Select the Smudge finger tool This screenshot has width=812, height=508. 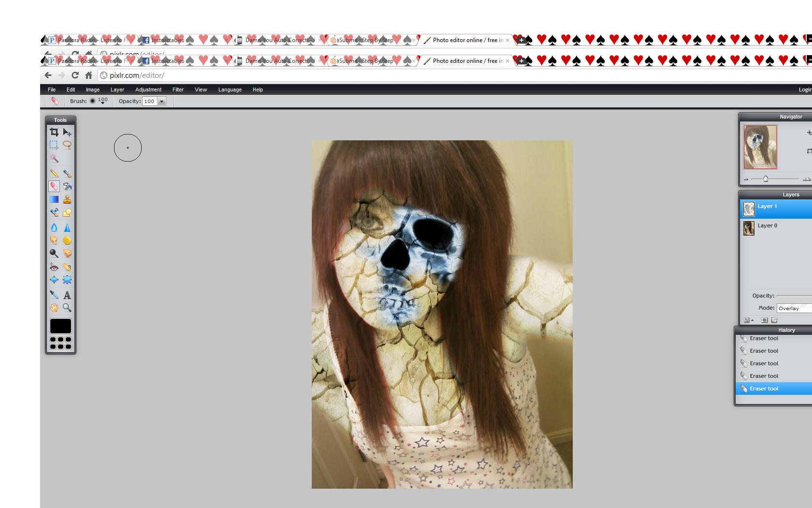coord(54,240)
